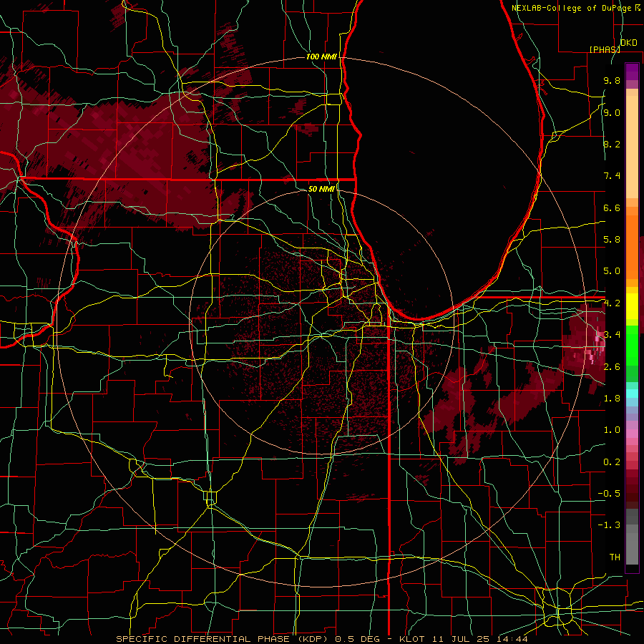Click the 9.0 scale value
Viewport: 644px width, 644px height.
point(612,112)
